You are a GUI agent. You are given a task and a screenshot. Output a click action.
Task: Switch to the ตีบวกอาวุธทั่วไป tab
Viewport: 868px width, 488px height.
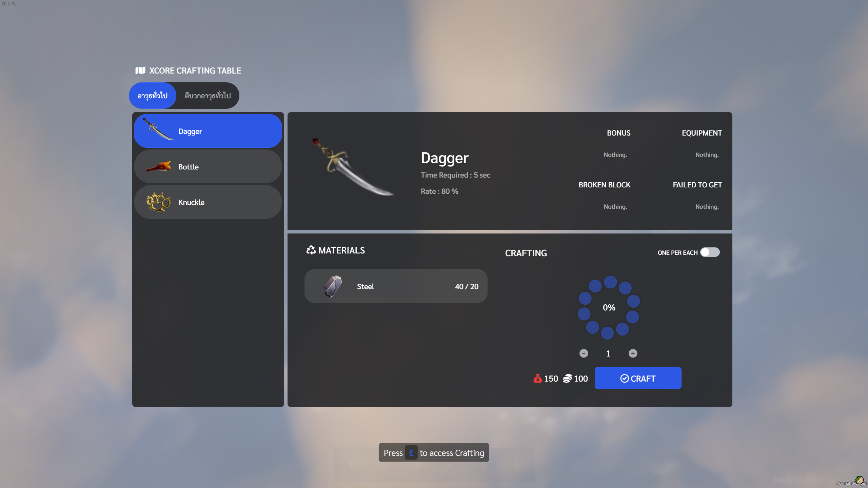(208, 96)
